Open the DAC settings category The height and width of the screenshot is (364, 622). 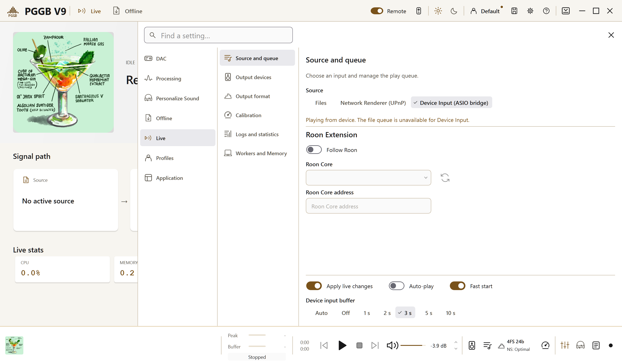178,58
